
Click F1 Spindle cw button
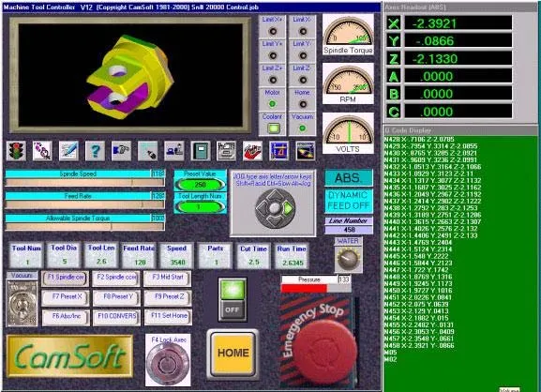[x=66, y=279]
